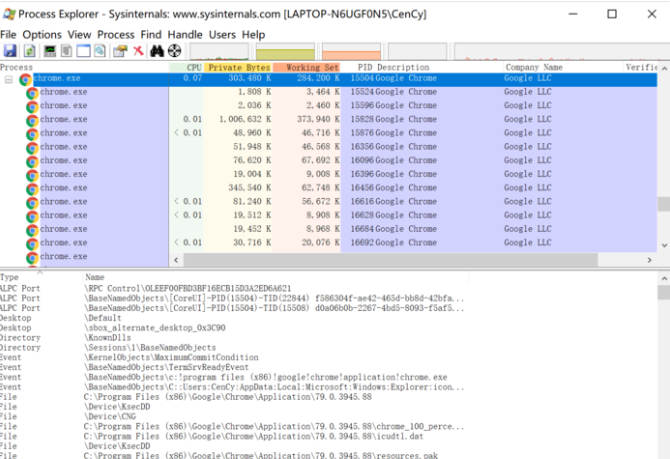Click the process list horizontal scrollbar thumb

pyautogui.click(x=391, y=259)
